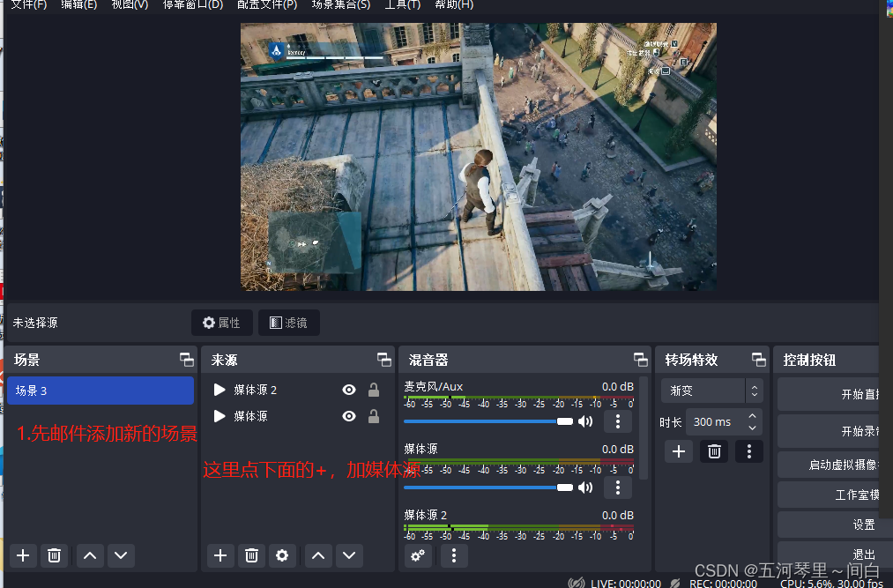Add a transition with plus button

point(679,452)
